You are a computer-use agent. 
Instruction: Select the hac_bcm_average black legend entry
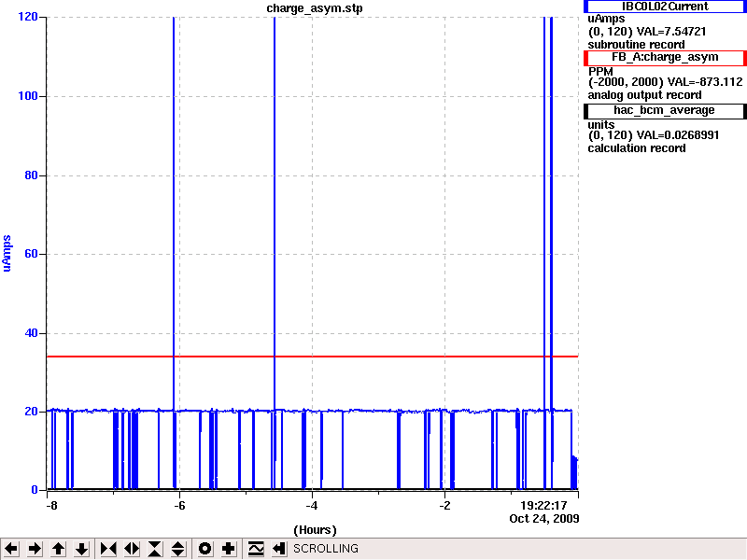(x=665, y=110)
